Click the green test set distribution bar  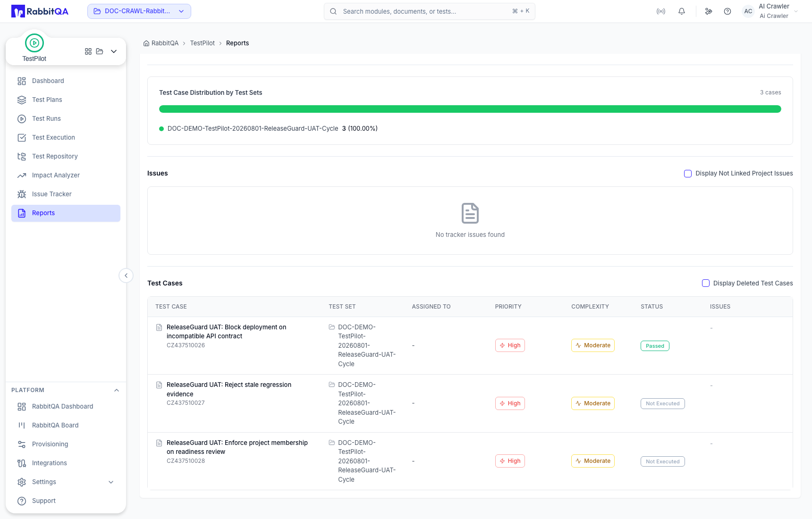[470, 109]
